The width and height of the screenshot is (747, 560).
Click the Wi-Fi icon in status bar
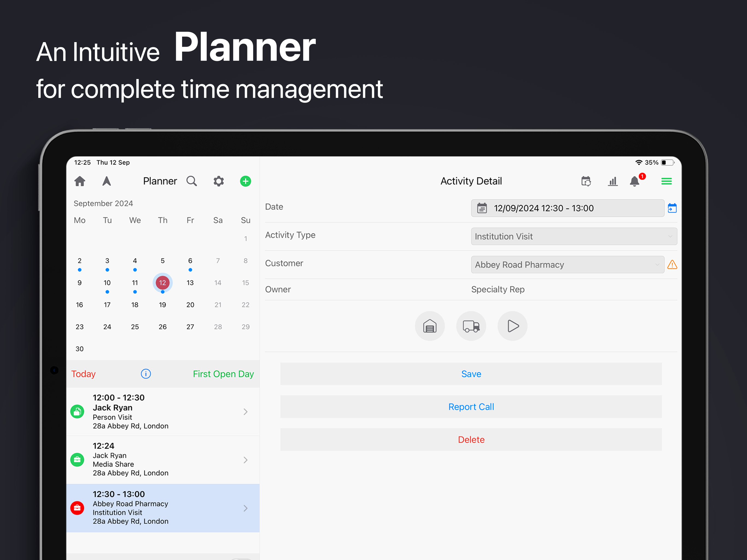(x=639, y=162)
